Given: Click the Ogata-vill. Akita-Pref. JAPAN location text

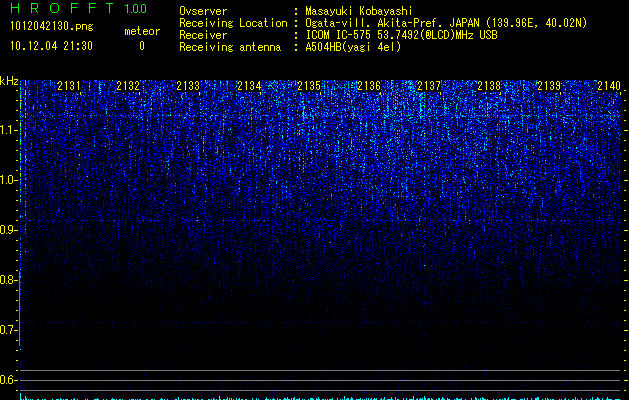Looking at the screenshot, I should 446,23.
